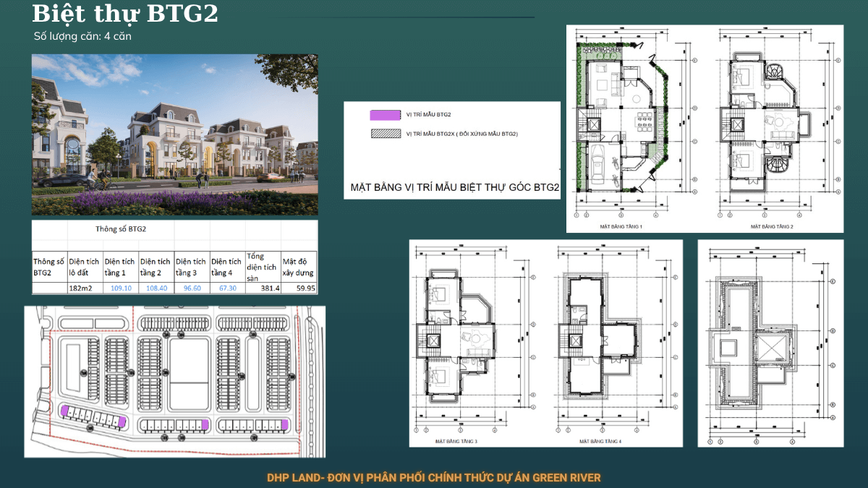Click the 59.95 building density value
The image size is (868, 488).
(305, 288)
